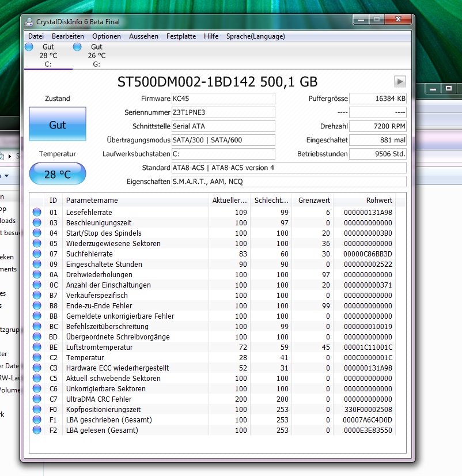462x476 pixels.
Task: Click the Betriebsstunden field 9506 Std.
Action: click(378, 154)
